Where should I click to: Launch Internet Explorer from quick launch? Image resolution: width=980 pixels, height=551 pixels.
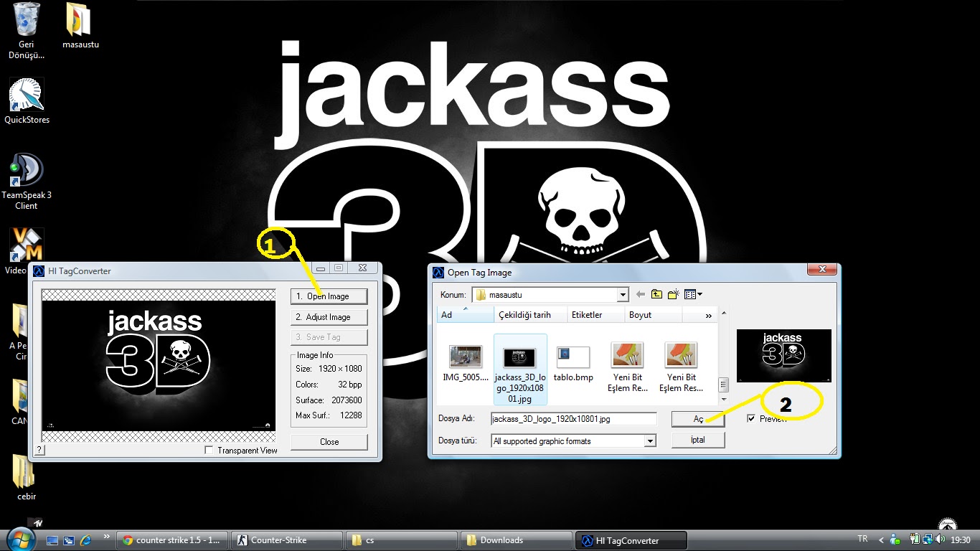86,540
